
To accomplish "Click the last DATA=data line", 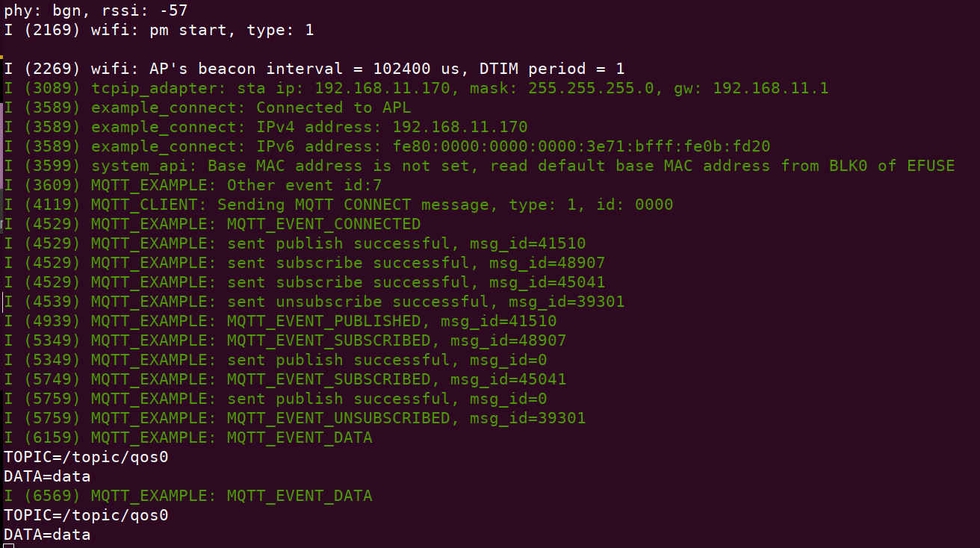I will click(x=47, y=535).
